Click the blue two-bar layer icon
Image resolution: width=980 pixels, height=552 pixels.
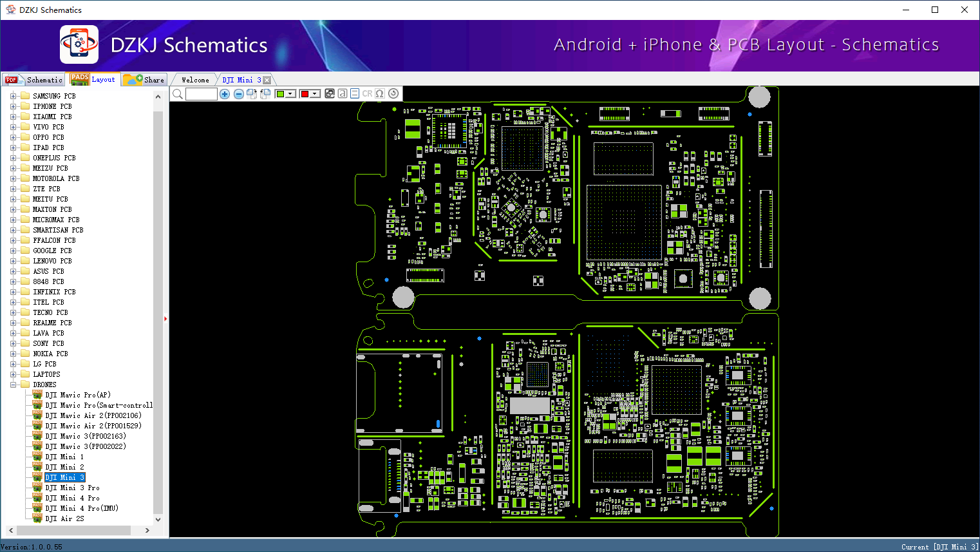coord(355,93)
